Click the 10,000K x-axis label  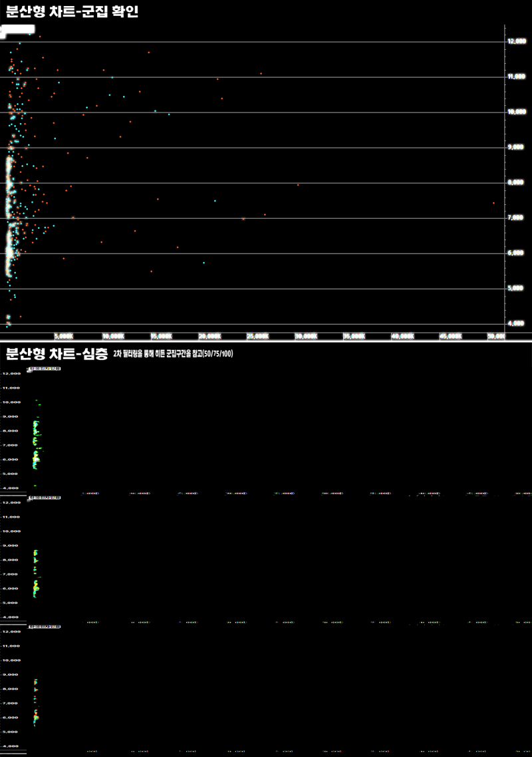[x=114, y=337]
